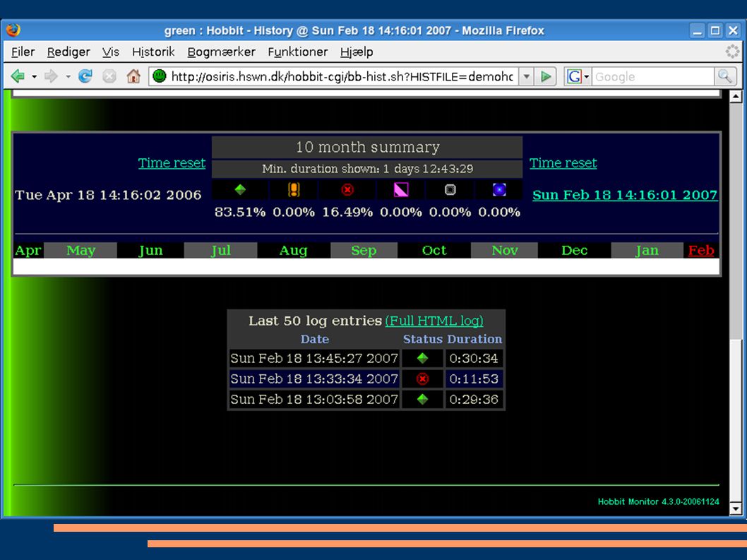Open the Vis menu

111,52
